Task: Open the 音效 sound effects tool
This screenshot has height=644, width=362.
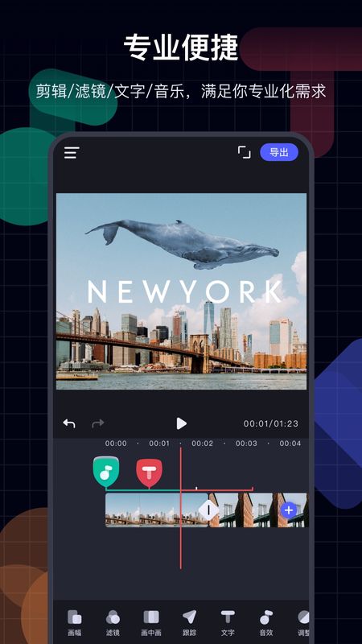Action: pyautogui.click(x=266, y=622)
